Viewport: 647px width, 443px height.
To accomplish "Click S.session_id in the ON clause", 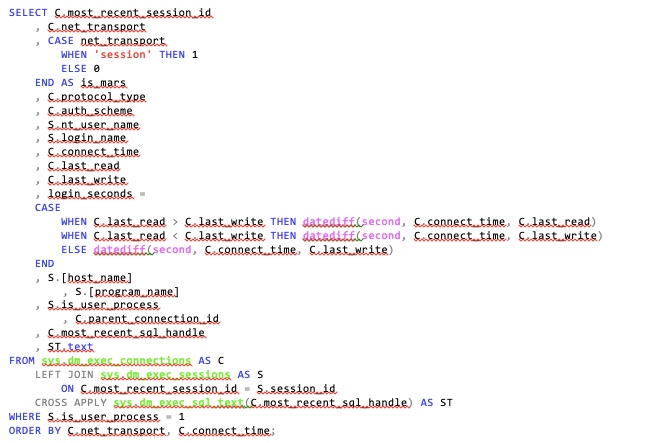I will (x=296, y=389).
